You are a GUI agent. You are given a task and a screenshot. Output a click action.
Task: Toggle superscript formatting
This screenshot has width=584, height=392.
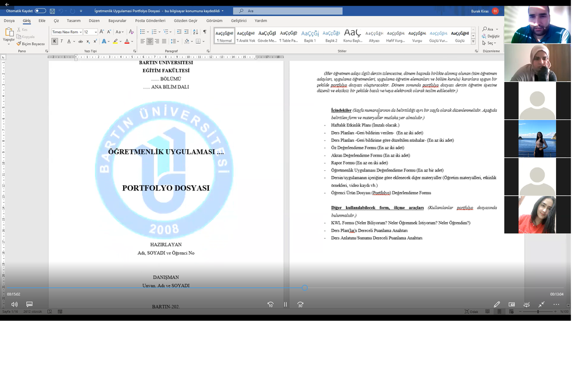[95, 41]
